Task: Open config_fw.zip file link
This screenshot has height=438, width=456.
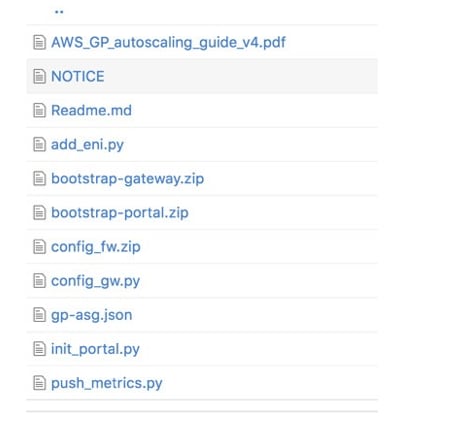Action: [96, 247]
